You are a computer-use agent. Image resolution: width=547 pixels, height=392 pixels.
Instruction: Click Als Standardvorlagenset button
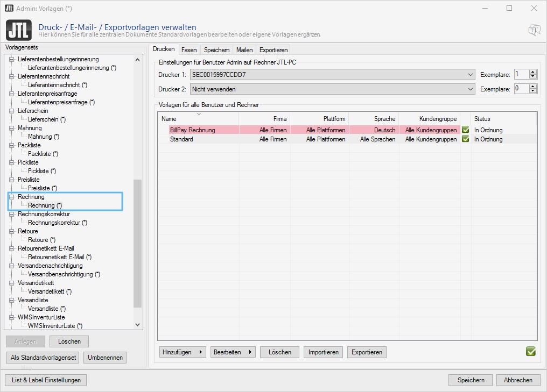tap(43, 358)
